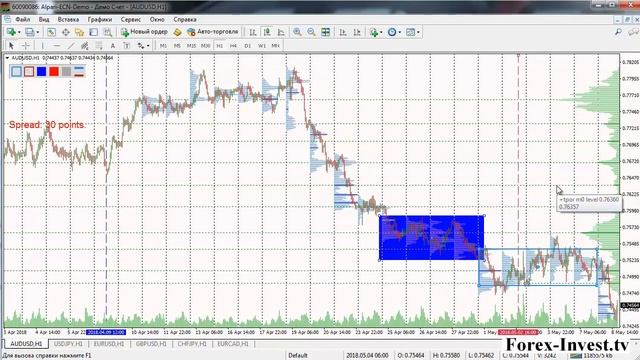640x360 pixels.
Task: Expand the periods clock dropdown
Action: pos(400,32)
